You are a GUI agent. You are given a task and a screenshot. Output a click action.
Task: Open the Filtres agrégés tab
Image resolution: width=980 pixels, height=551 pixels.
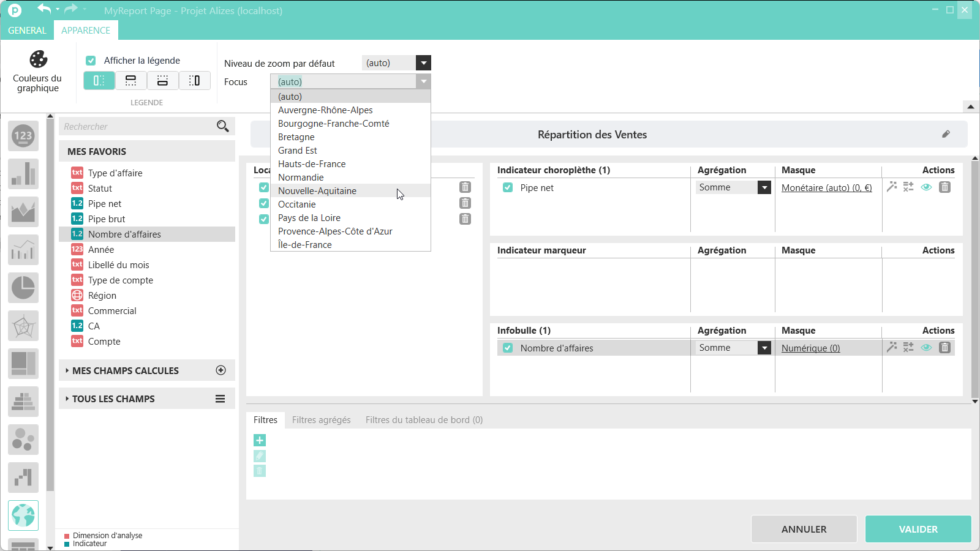(321, 420)
